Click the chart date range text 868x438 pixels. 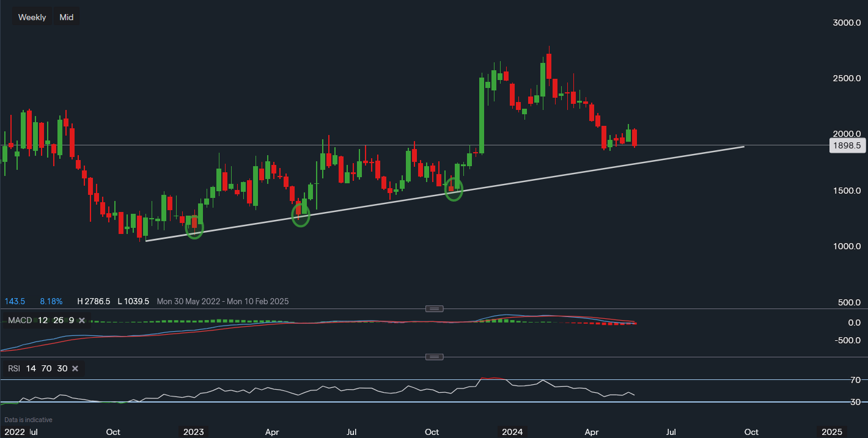click(x=223, y=301)
